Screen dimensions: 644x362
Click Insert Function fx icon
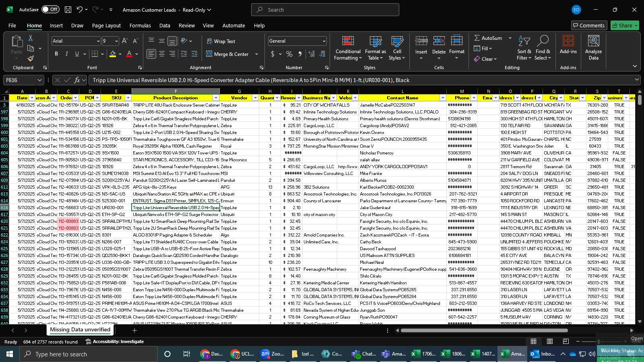[77, 80]
